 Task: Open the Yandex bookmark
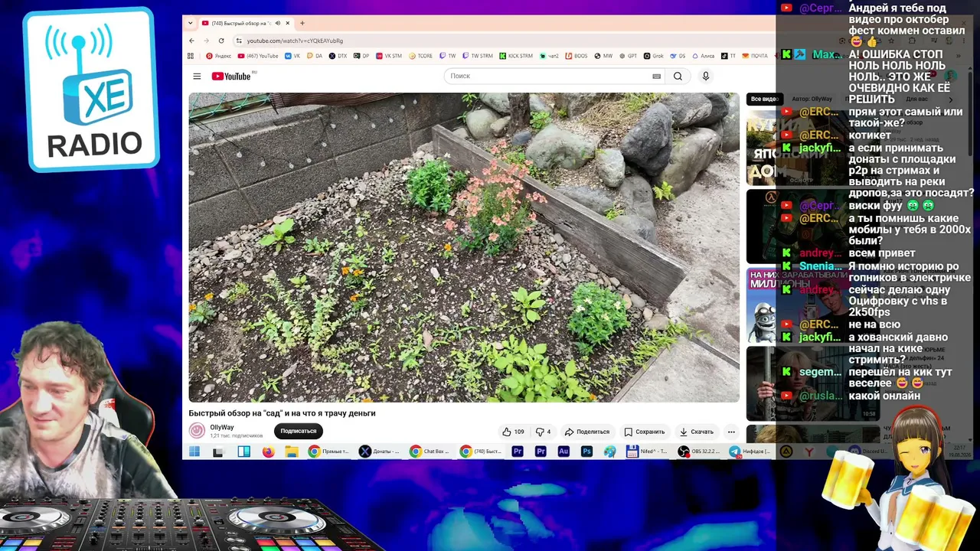click(x=219, y=56)
